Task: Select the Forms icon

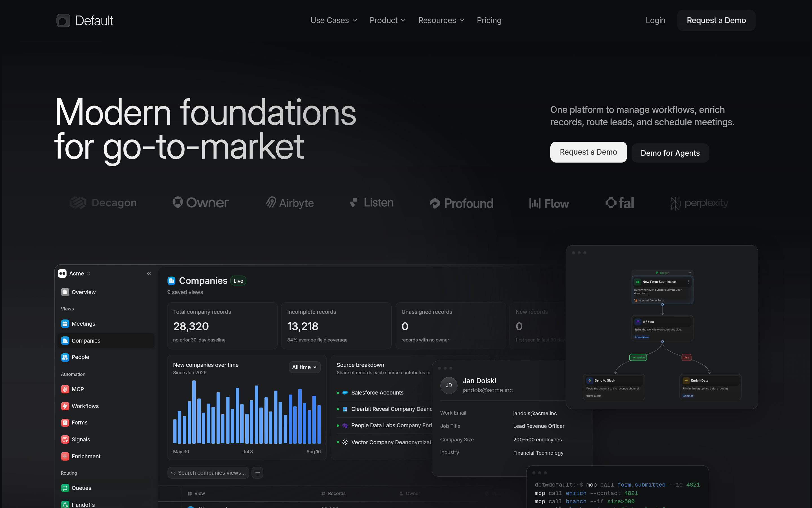Action: pos(65,423)
